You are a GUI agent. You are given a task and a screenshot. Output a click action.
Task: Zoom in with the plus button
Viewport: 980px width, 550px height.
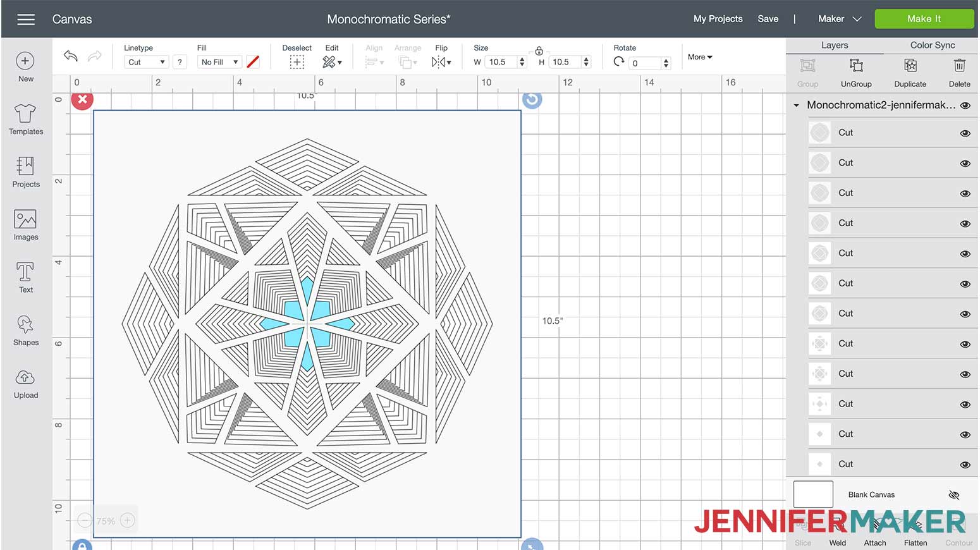pyautogui.click(x=127, y=520)
